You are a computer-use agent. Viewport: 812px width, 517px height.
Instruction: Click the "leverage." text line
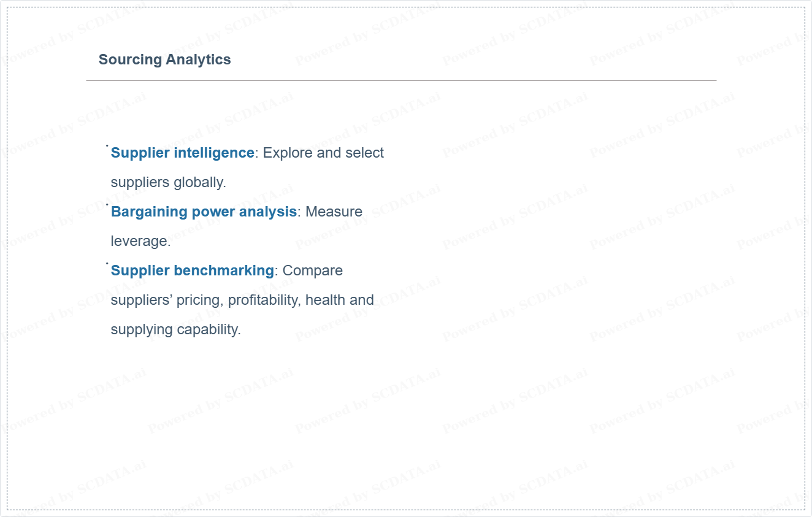coord(140,241)
